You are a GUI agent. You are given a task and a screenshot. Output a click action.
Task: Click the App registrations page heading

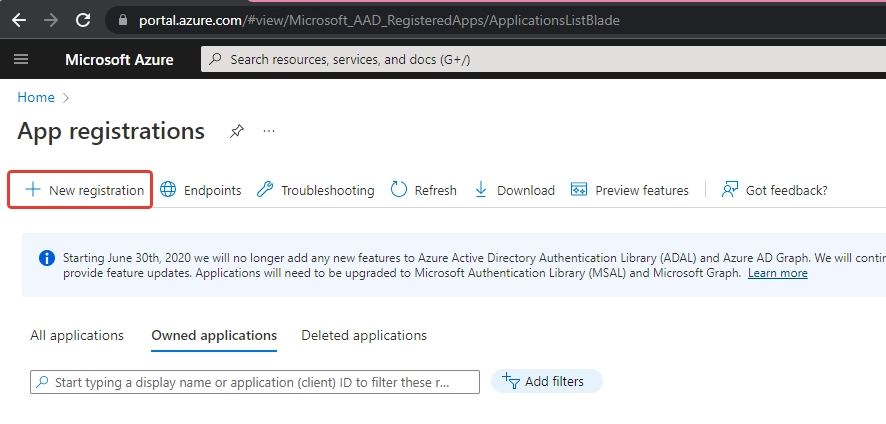[x=111, y=131]
